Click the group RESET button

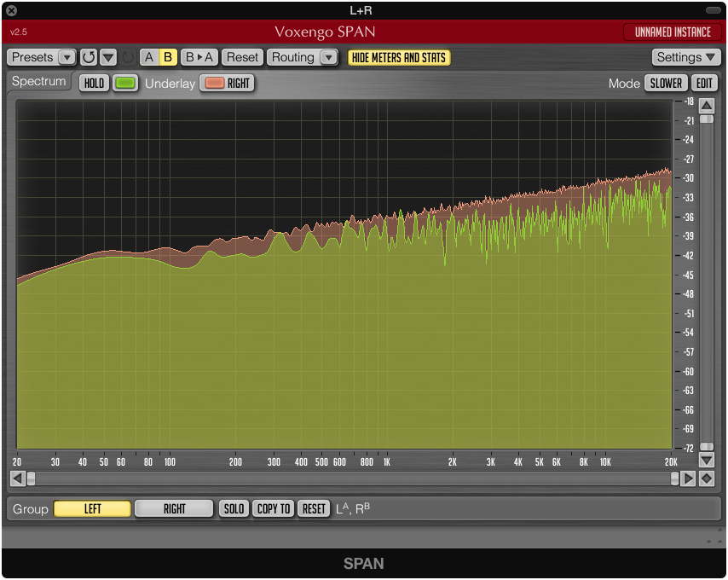coord(314,509)
